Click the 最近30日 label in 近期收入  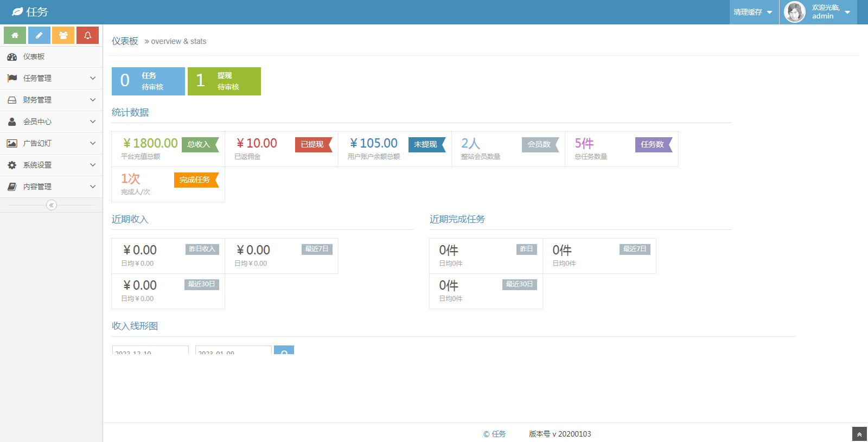point(202,284)
